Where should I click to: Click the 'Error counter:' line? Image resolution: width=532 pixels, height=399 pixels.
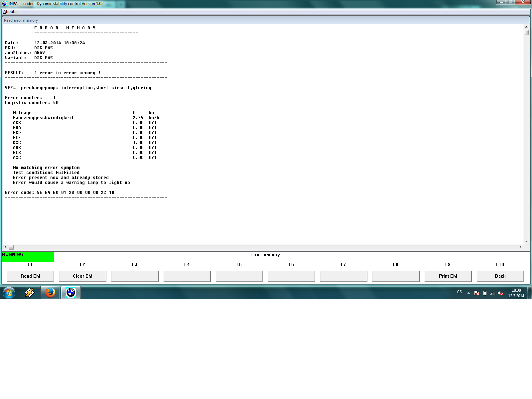[x=30, y=98]
